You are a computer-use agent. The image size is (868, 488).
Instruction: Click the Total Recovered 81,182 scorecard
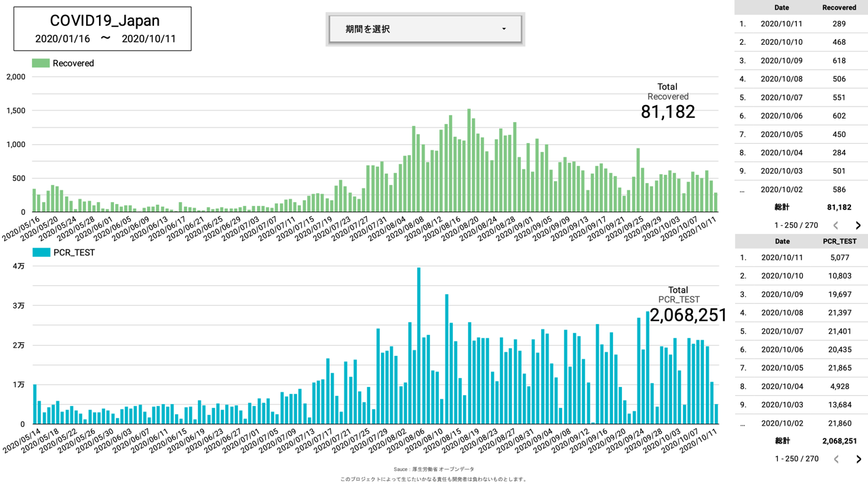click(x=668, y=102)
